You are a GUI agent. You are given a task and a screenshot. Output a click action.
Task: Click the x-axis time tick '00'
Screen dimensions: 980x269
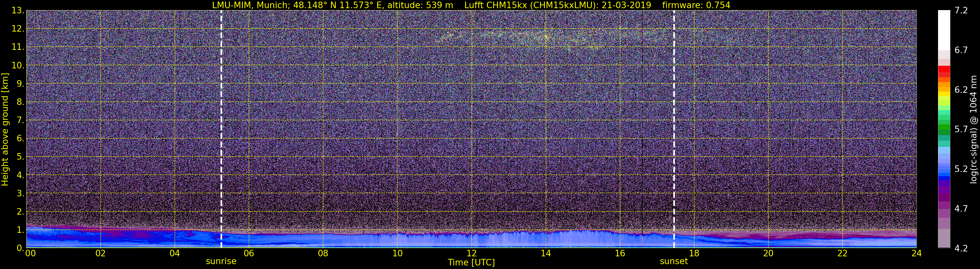(30, 254)
